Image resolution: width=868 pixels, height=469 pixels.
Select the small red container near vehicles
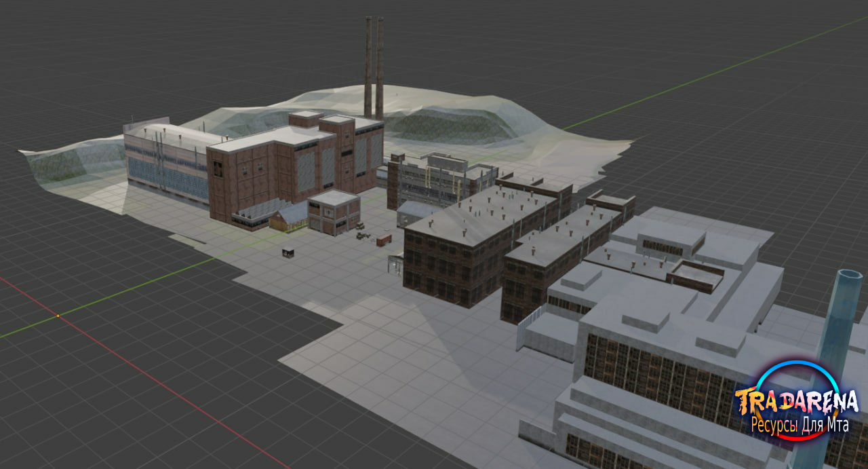(384, 240)
